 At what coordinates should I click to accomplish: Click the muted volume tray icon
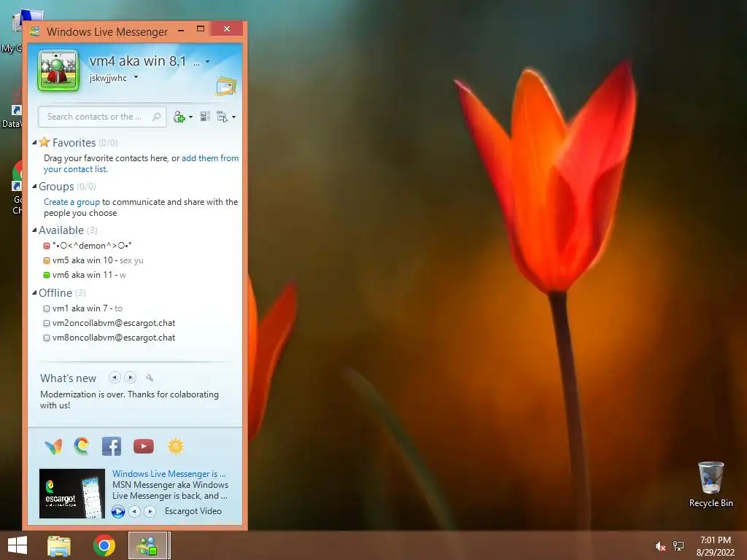660,546
